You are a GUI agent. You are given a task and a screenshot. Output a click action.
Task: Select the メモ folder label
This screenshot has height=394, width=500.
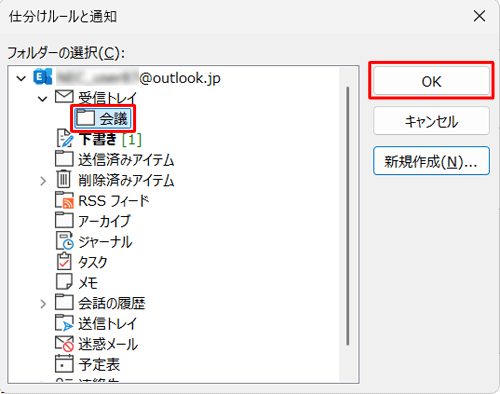pos(88,283)
